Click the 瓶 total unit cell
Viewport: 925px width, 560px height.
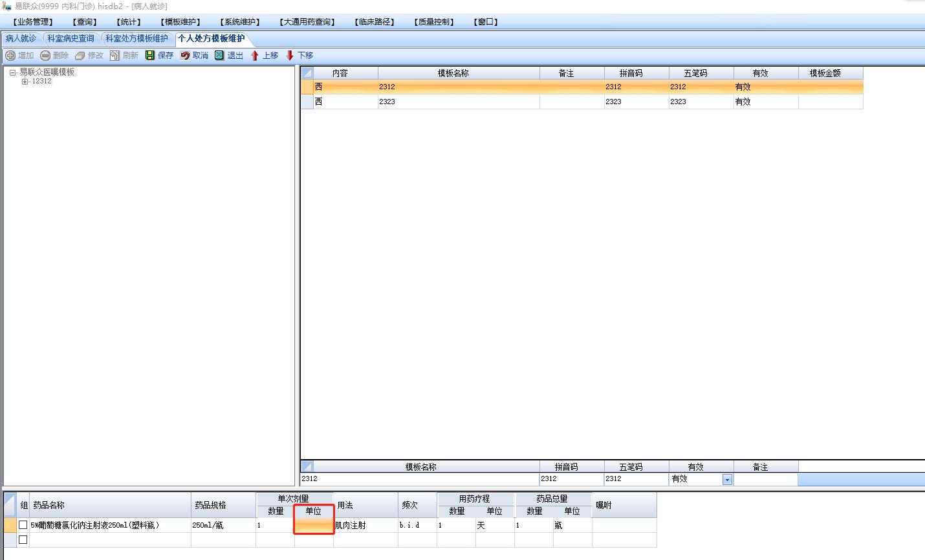(572, 525)
